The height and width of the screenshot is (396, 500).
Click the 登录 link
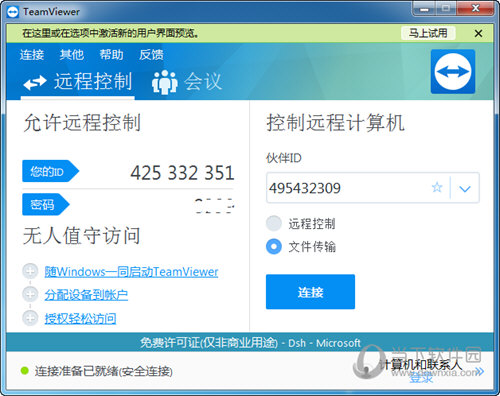[x=421, y=378]
